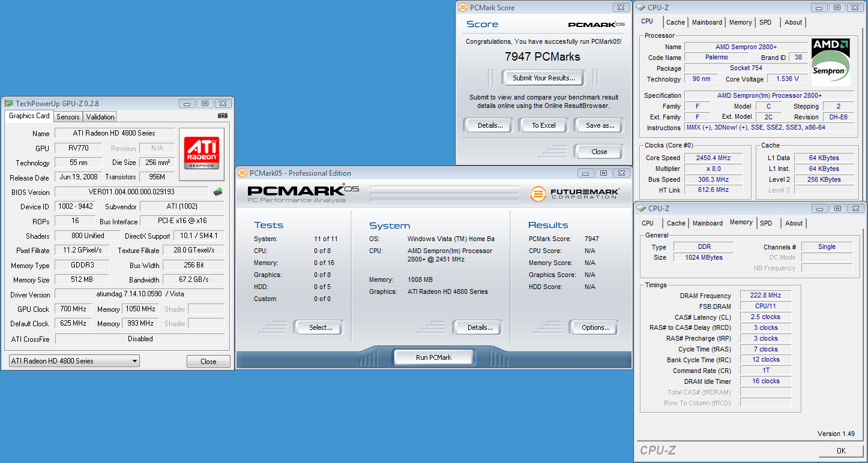Viewport: 868px width, 463px height.
Task: Open the About tab in lower CPU-Z window
Action: pyautogui.click(x=794, y=223)
